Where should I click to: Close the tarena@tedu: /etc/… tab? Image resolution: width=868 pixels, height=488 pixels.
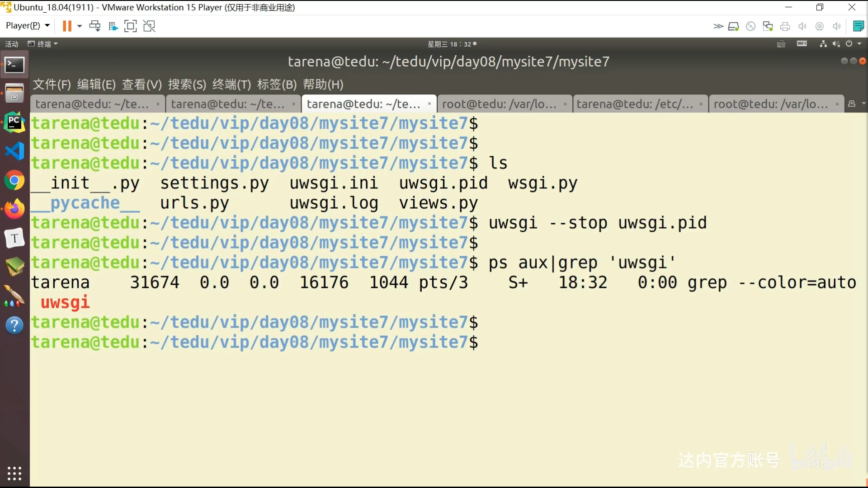(701, 104)
